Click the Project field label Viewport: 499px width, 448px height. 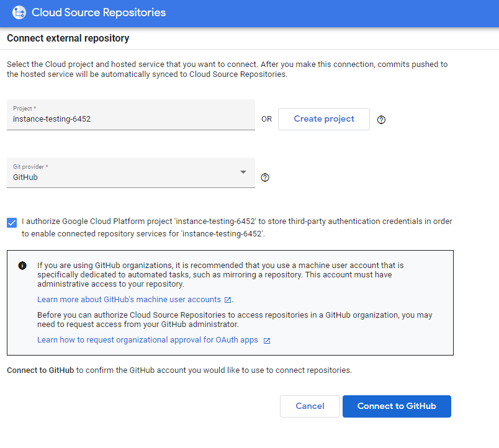24,108
